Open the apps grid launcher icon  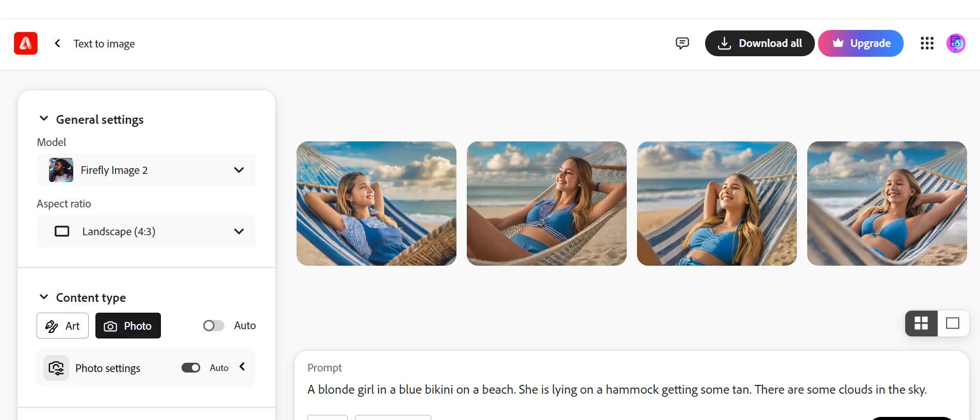[927, 43]
